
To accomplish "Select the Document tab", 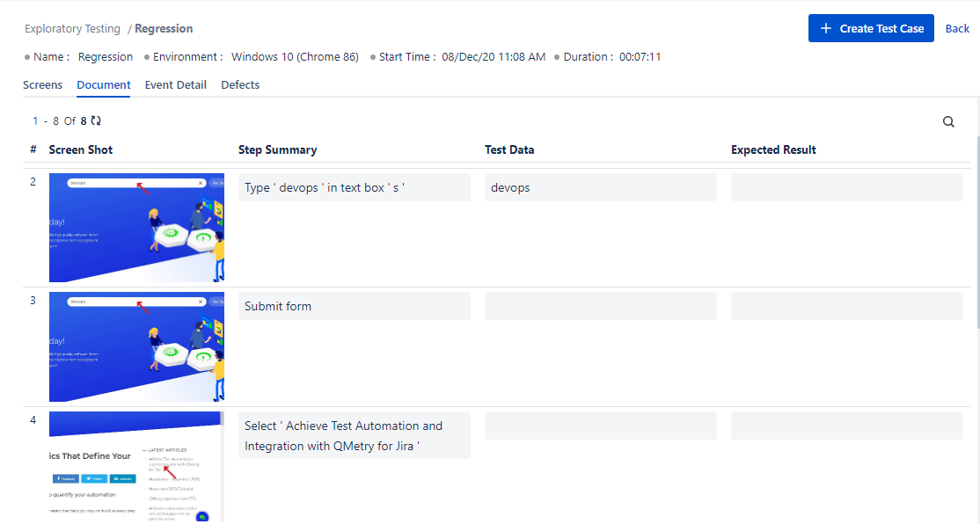I will (x=103, y=84).
